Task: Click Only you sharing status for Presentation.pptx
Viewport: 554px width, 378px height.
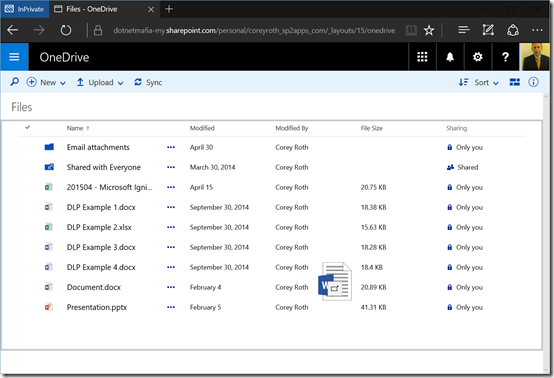Action: (x=465, y=307)
